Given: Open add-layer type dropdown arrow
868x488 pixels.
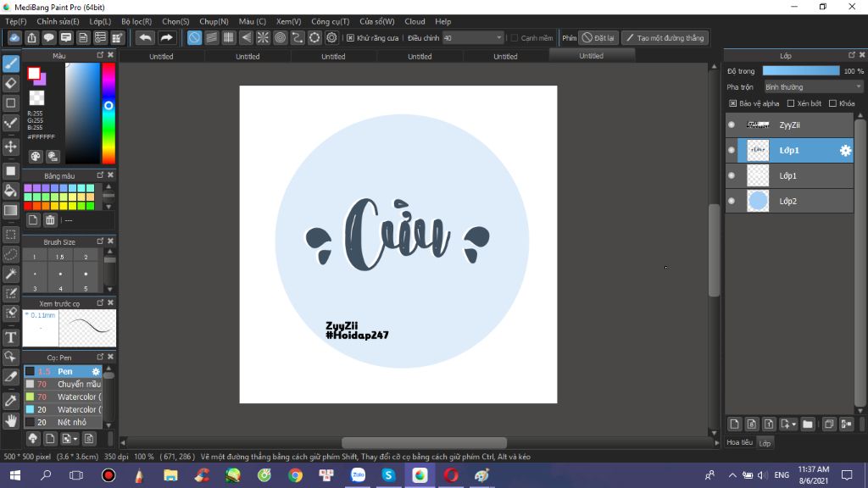Looking at the screenshot, I should click(x=793, y=424).
